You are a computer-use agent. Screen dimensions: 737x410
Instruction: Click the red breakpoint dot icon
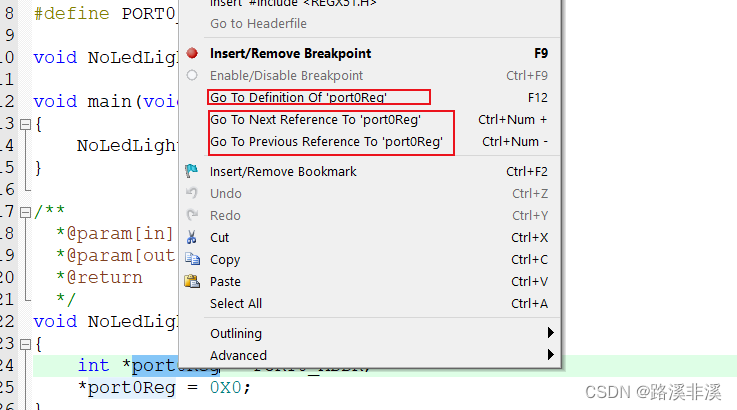(192, 53)
